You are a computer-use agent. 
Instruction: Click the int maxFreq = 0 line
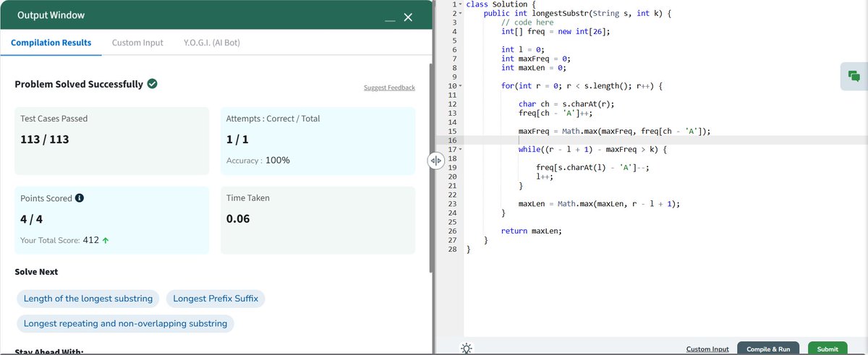click(x=536, y=59)
